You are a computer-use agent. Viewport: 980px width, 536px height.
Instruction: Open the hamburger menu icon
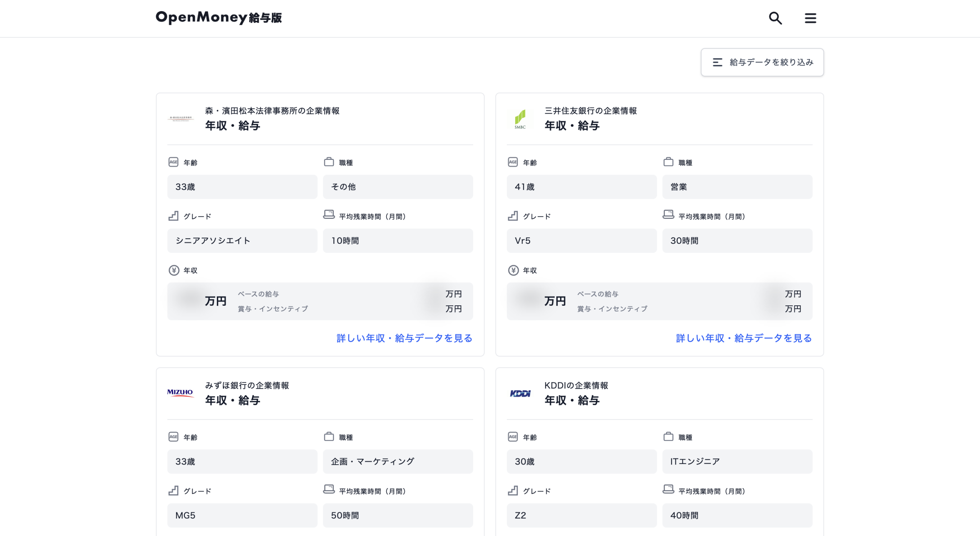coord(810,18)
